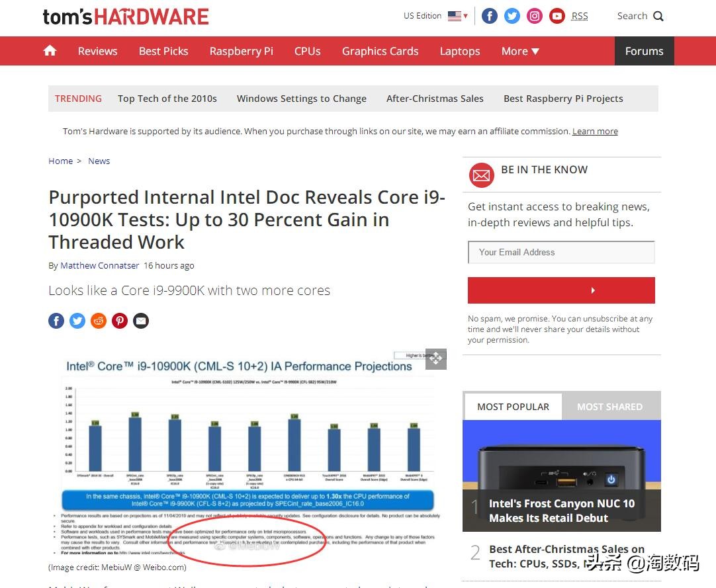Open the header Instagram icon
The width and height of the screenshot is (716, 588).
534,16
